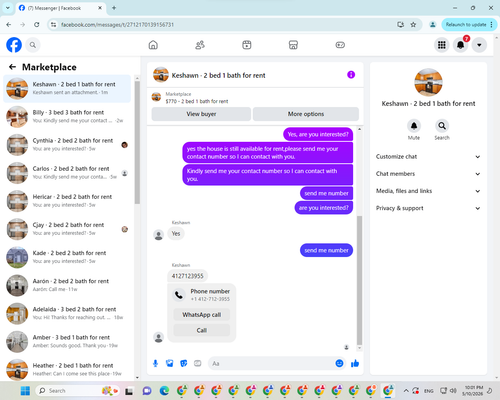
Task: Record a voice clip microphone icon
Action: point(155,363)
